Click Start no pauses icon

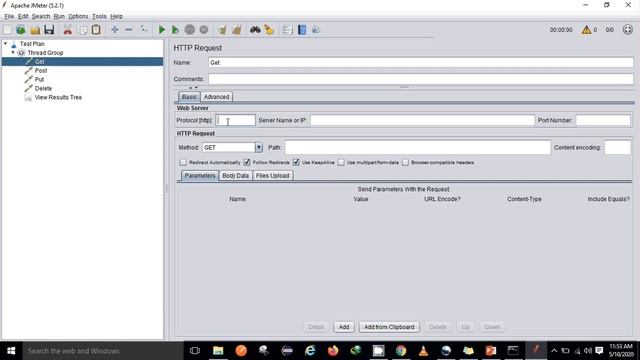tap(175, 30)
